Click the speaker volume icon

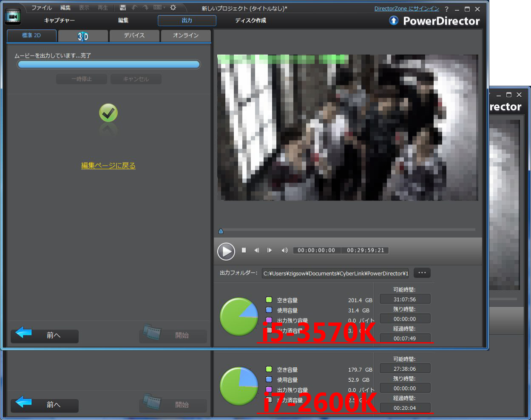(284, 251)
